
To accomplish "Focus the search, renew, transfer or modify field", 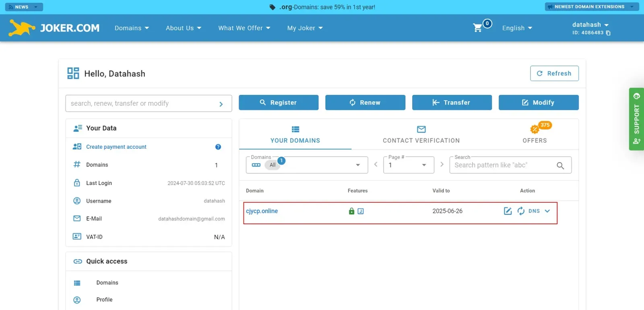I will click(x=149, y=103).
